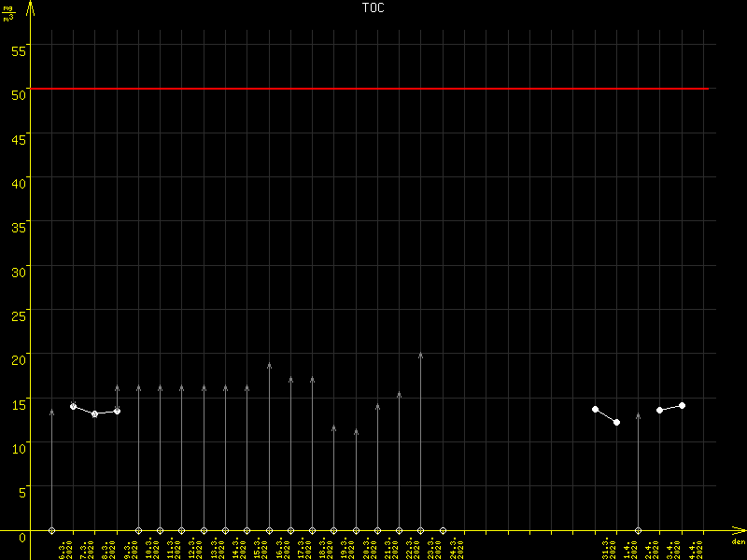Click the "den" x-axis label

coord(738,542)
